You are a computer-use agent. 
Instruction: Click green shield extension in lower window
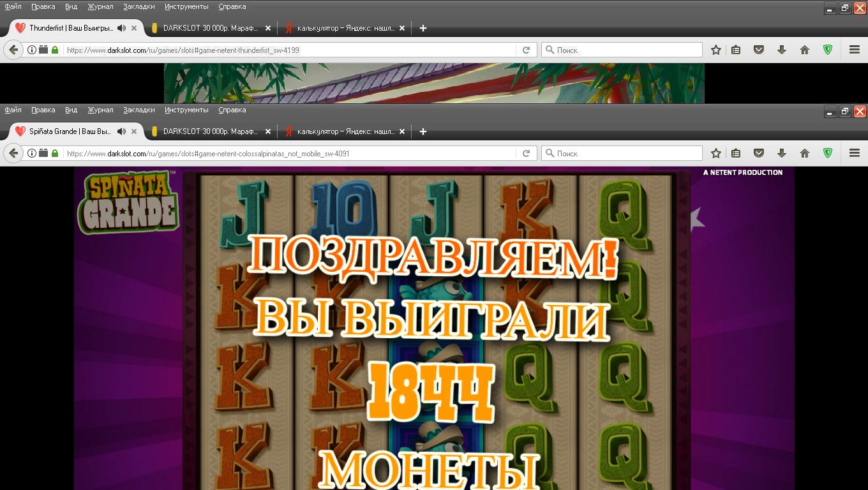coord(828,153)
